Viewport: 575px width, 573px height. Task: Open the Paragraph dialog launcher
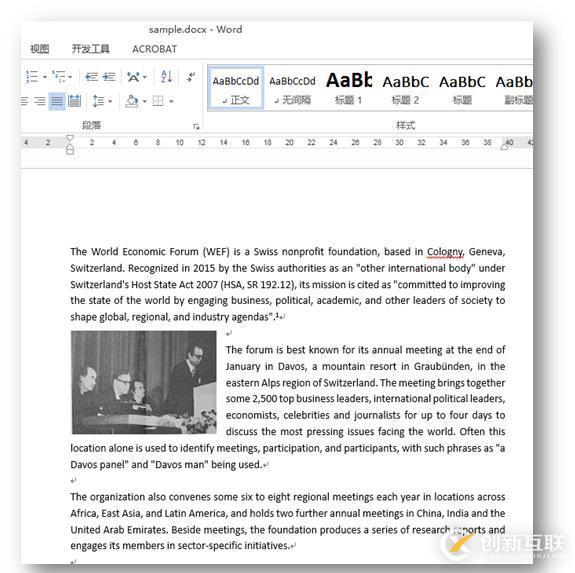tap(196, 126)
